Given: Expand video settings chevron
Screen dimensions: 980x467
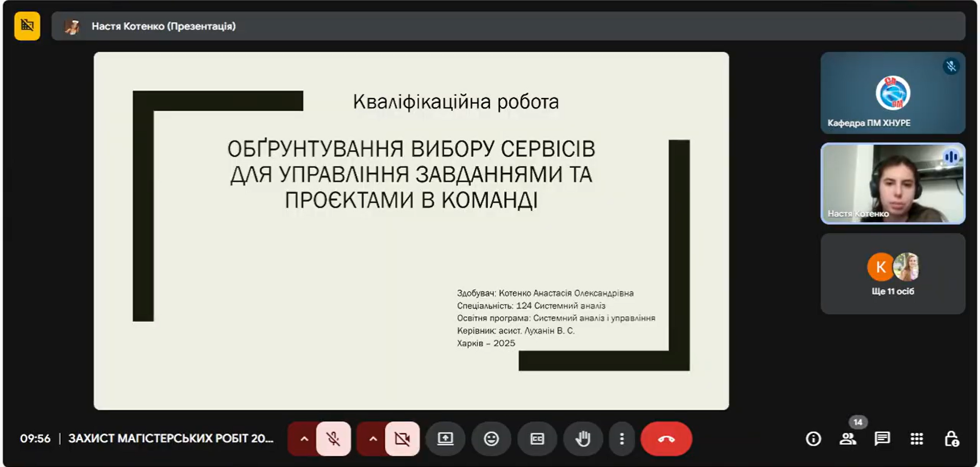Looking at the screenshot, I should (x=373, y=439).
